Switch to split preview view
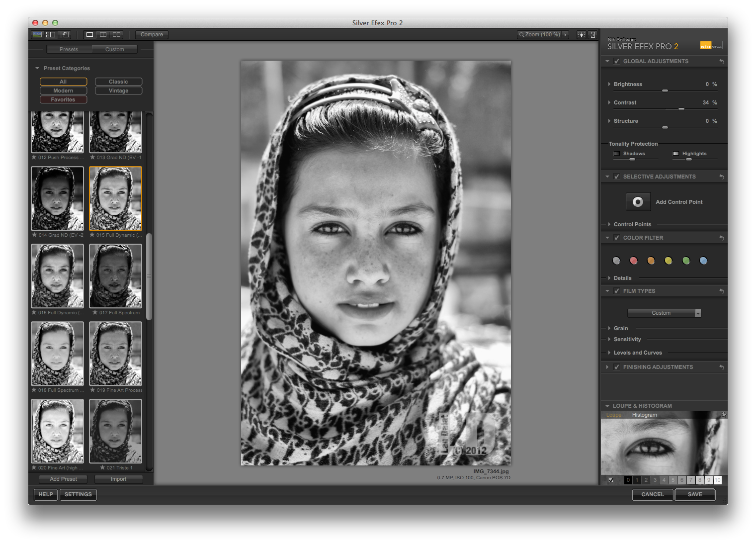The image size is (756, 544). pyautogui.click(x=103, y=35)
